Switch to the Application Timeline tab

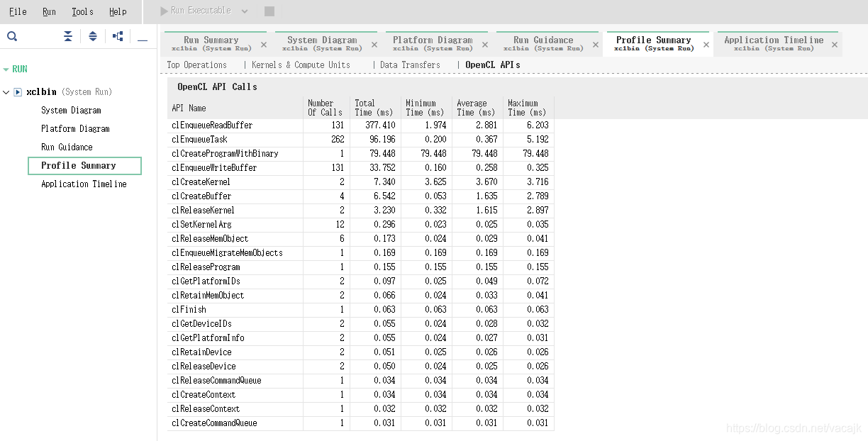[x=774, y=44]
